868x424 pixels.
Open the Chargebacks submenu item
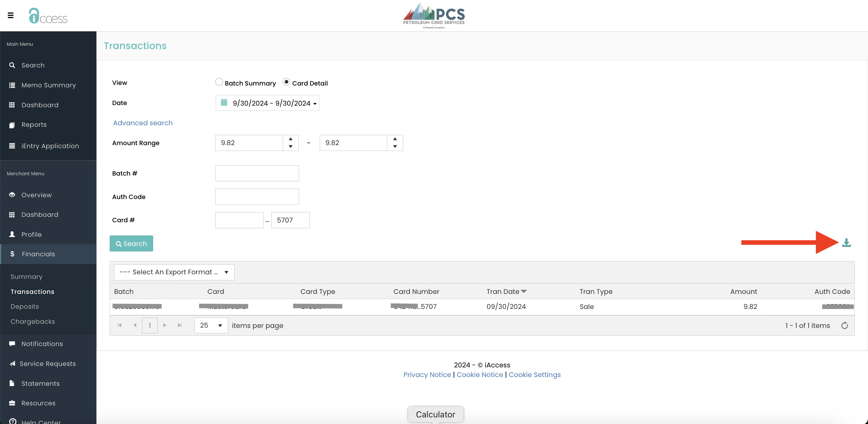33,322
